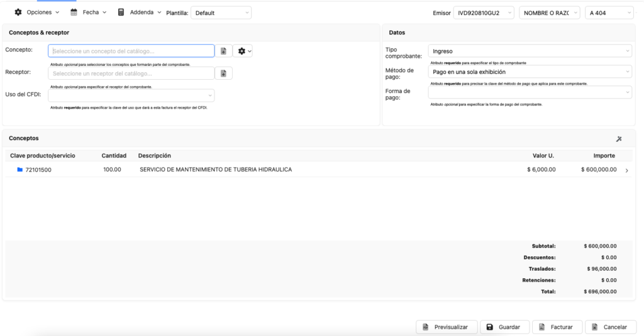Image resolution: width=644 pixels, height=336 pixels.
Task: Click product key 72101500
Action: [x=38, y=170]
